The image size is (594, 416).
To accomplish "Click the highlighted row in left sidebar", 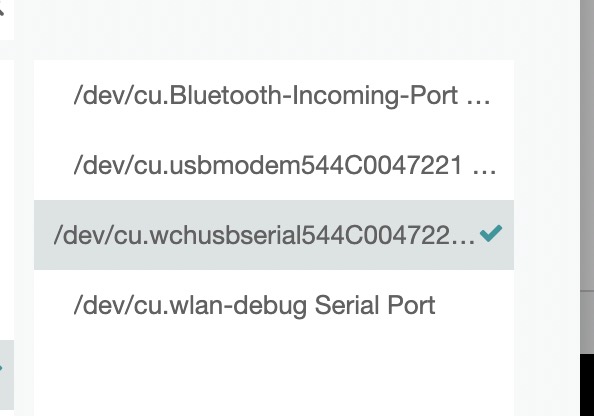I will (7, 375).
